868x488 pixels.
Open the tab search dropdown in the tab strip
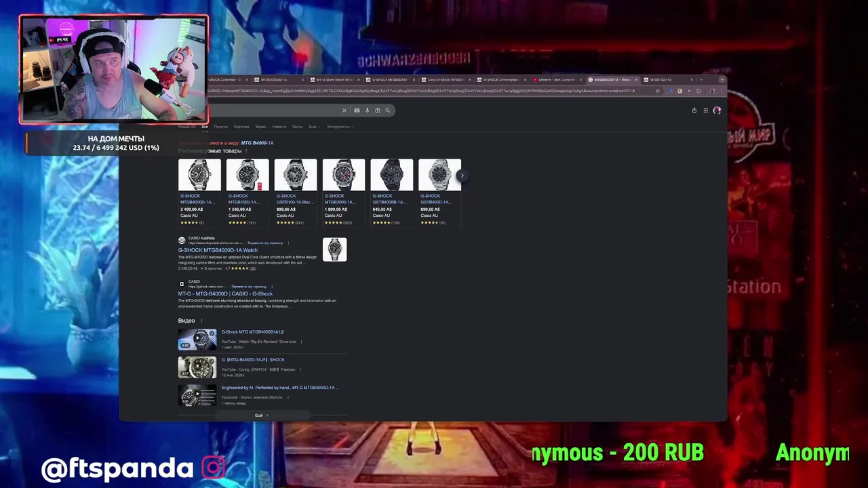pyautogui.click(x=723, y=80)
